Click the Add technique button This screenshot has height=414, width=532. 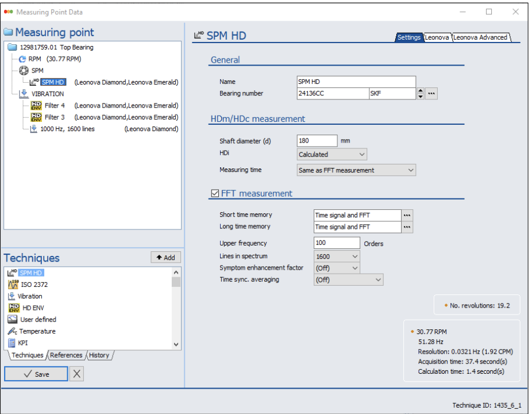tap(165, 258)
